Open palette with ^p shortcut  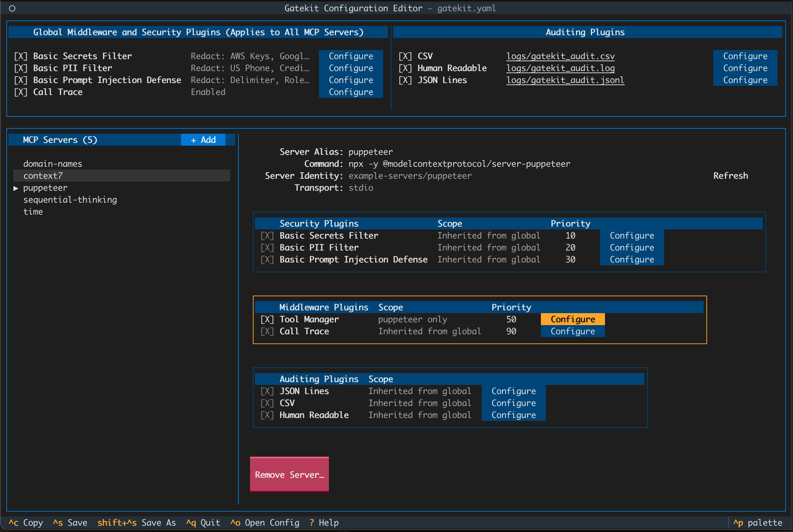757,523
